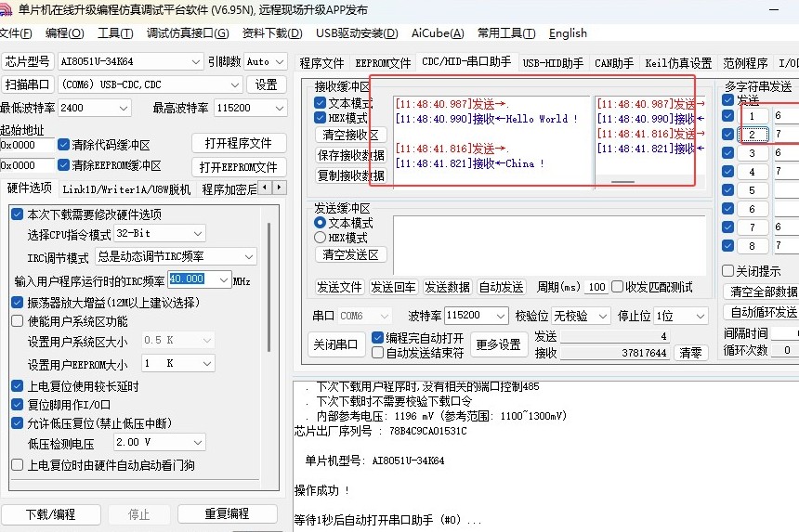Click 保存接收数据 button
The height and width of the screenshot is (532, 799).
click(350, 155)
